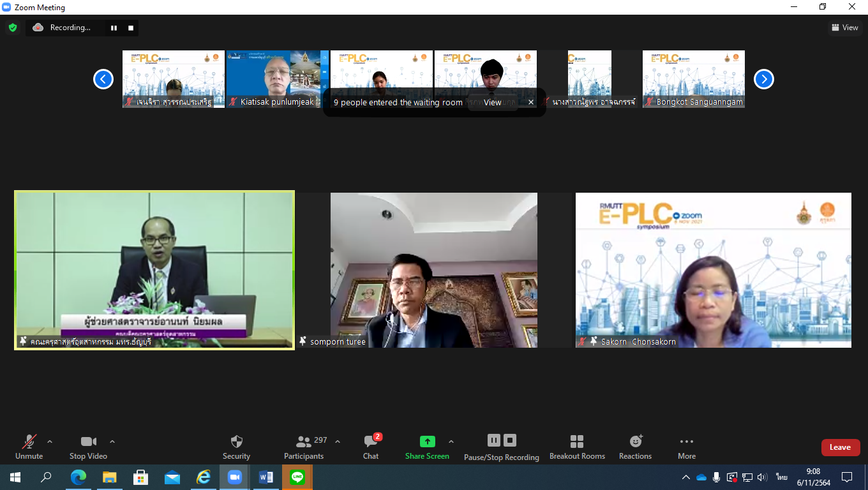Open Breakout Rooms
This screenshot has height=490, width=868.
point(577,447)
